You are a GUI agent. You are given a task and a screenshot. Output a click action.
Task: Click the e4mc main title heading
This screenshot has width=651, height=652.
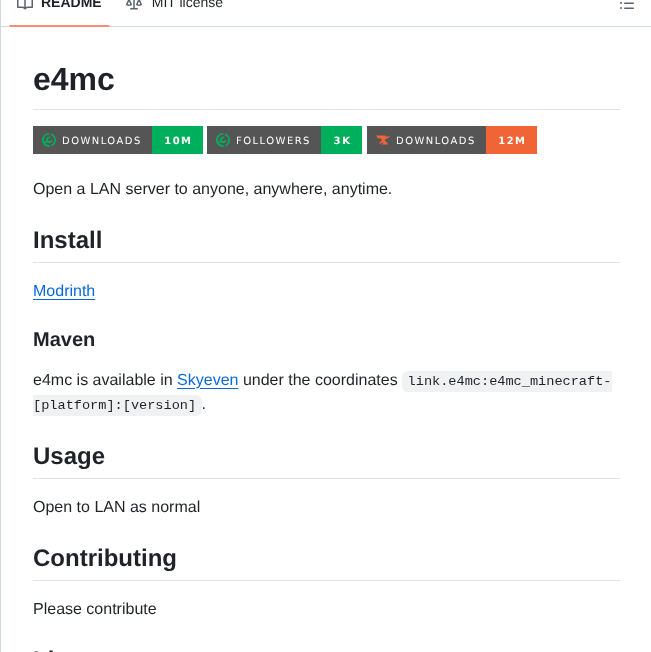tap(74, 80)
